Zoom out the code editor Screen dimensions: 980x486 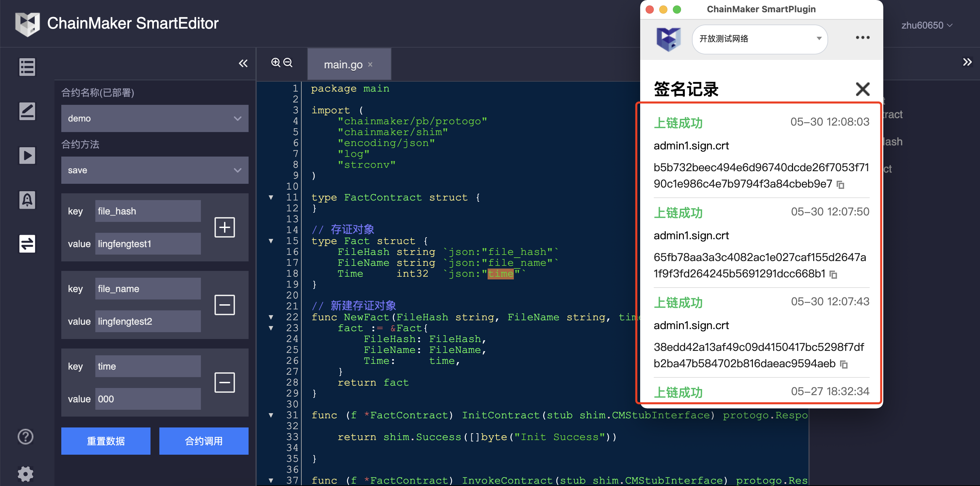coord(288,62)
